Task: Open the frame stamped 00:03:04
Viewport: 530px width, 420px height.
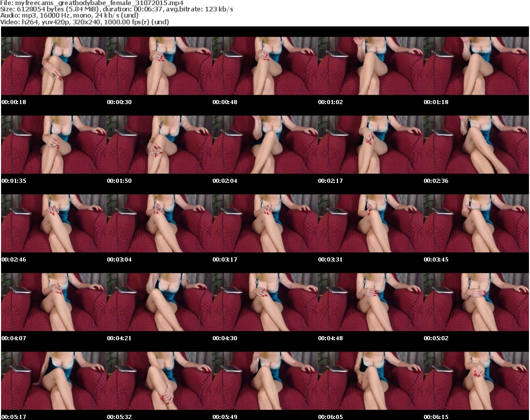Action: coord(159,223)
